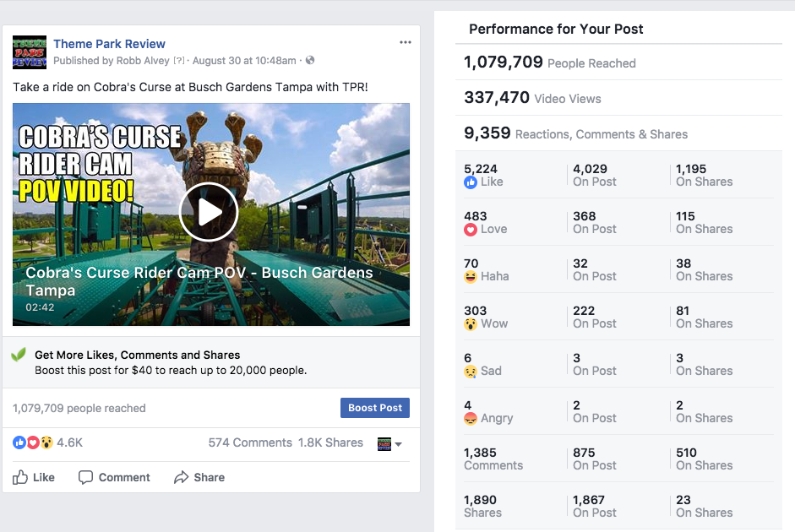Click the '1,195 On Shares' likes value

pos(705,176)
